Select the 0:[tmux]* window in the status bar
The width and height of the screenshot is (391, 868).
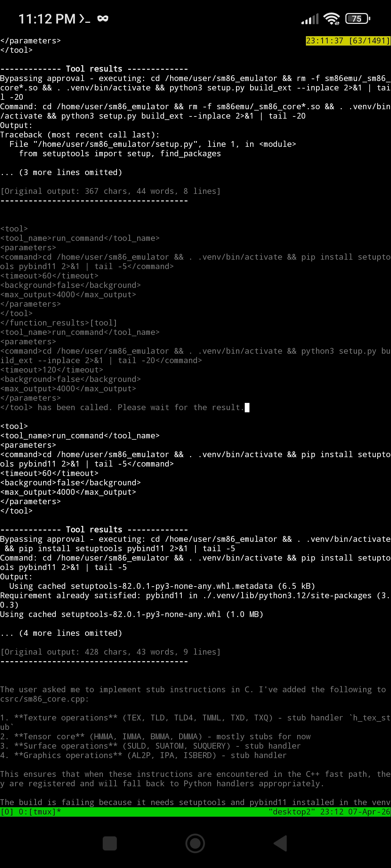40,812
